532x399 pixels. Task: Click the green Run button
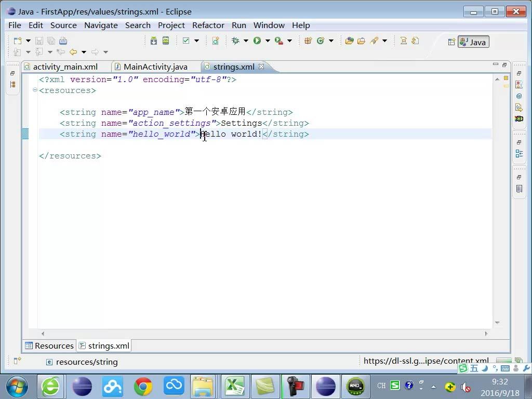click(257, 41)
